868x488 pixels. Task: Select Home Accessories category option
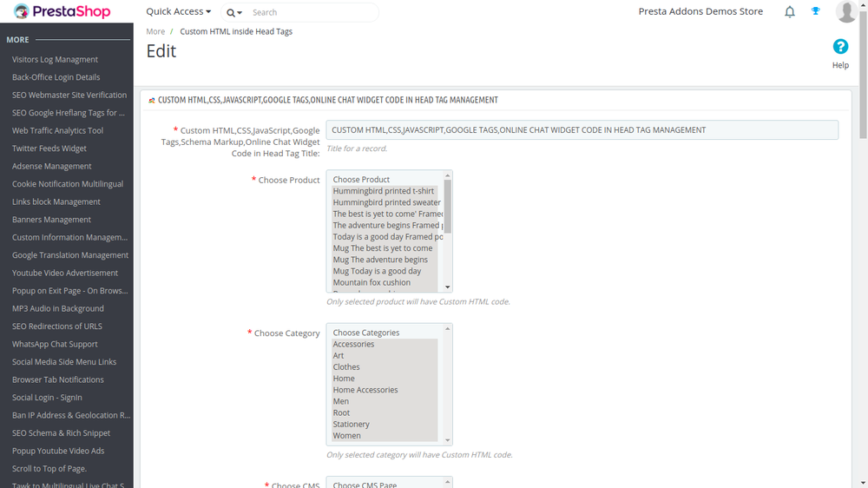(x=385, y=390)
